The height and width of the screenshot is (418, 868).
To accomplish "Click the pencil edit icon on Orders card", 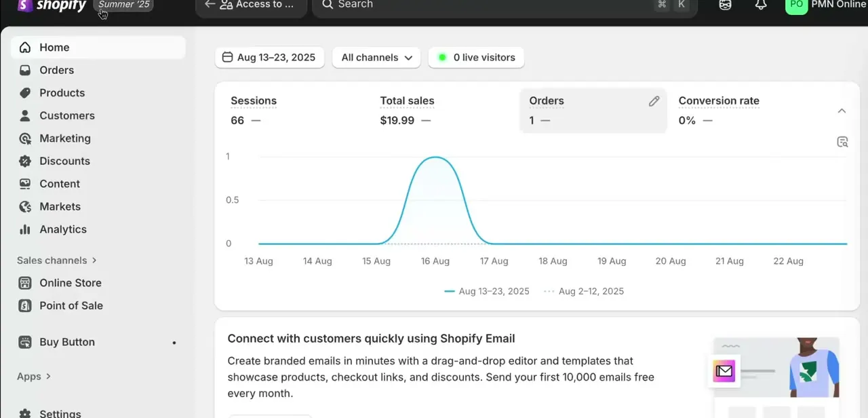I will 654,101.
